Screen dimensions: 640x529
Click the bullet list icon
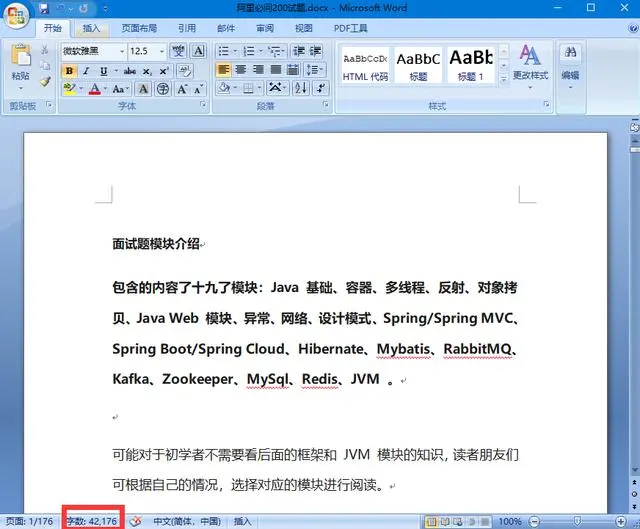coord(223,51)
